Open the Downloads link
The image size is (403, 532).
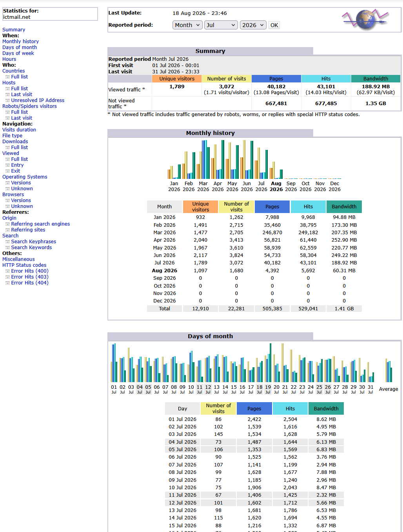[x=15, y=142]
